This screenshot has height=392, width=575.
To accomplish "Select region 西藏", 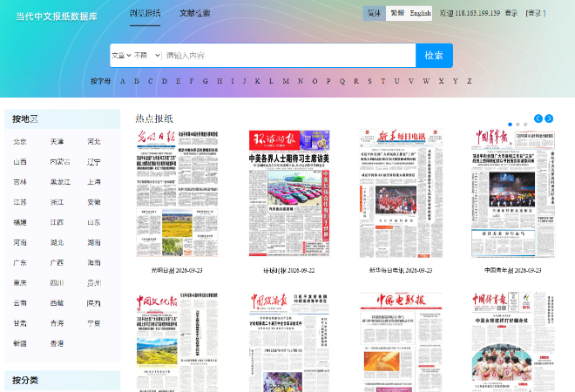I will [57, 303].
